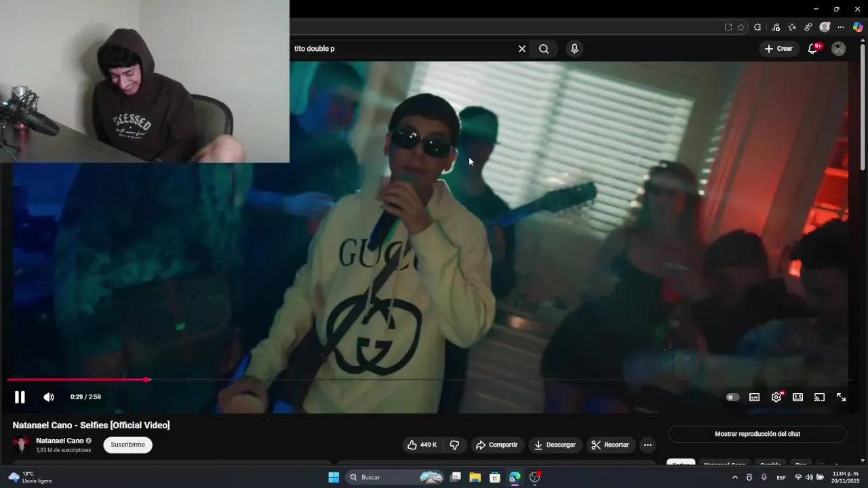Expand hidden system tray icons chevron
The width and height of the screenshot is (868, 488).
pos(735,477)
